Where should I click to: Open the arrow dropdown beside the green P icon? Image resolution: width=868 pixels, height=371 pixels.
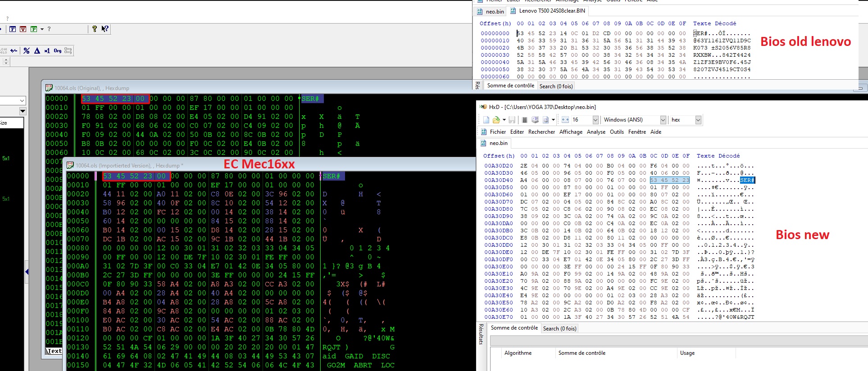42,29
